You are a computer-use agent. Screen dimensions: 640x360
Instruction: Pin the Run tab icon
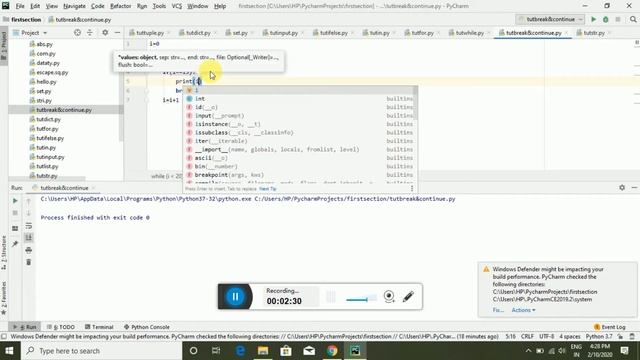coord(15,244)
